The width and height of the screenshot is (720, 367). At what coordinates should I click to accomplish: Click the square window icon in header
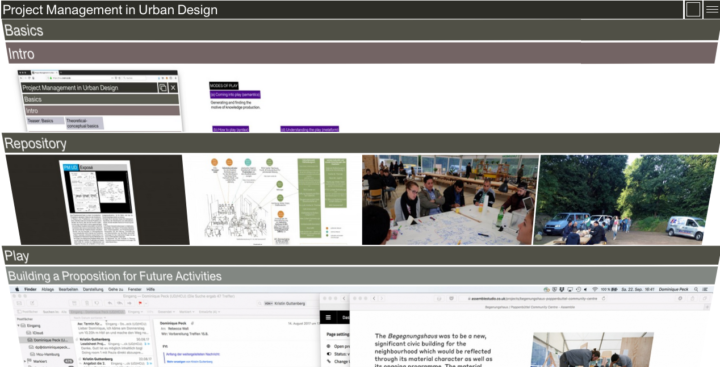tap(693, 10)
